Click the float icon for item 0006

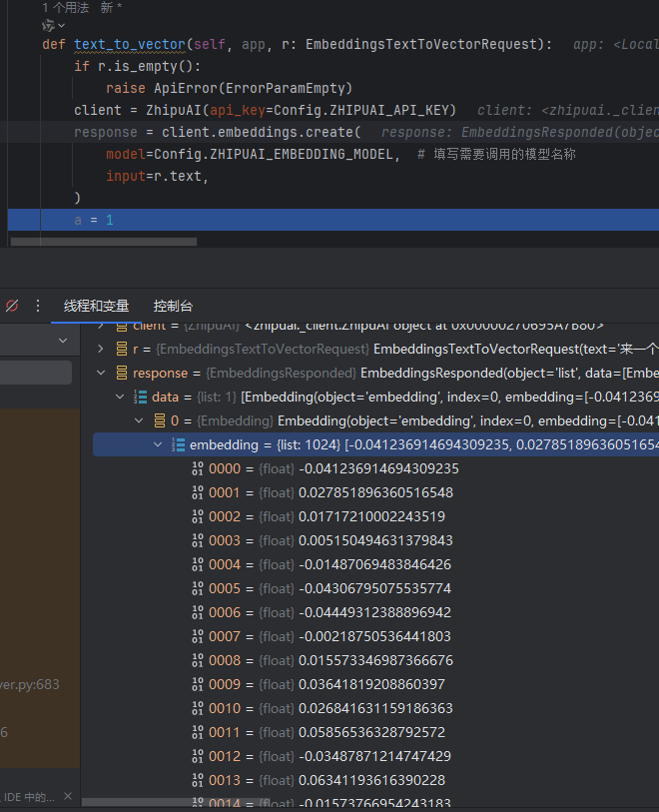coord(198,612)
